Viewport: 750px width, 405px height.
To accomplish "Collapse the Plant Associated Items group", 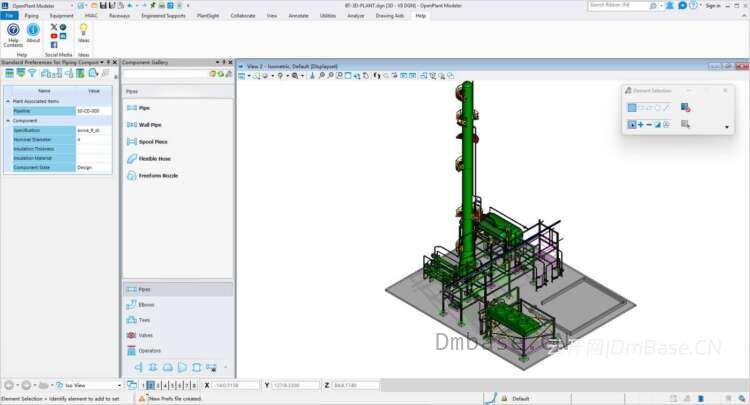I will click(x=8, y=101).
